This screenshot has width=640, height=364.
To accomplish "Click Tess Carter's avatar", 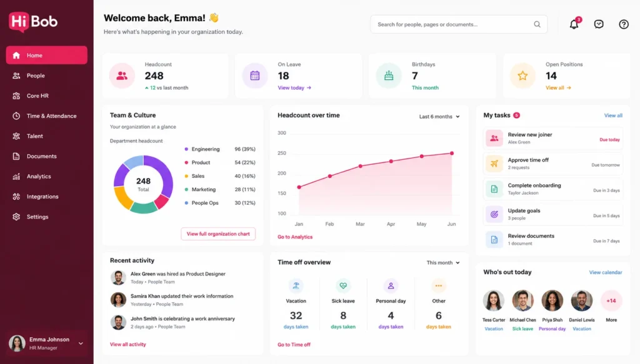I will click(494, 301).
